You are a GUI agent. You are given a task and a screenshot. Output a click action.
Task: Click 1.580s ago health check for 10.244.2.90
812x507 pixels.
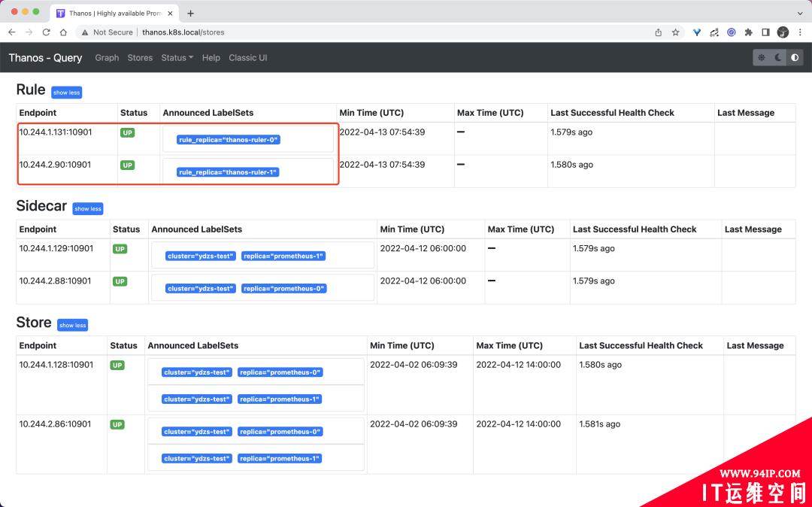pos(571,165)
